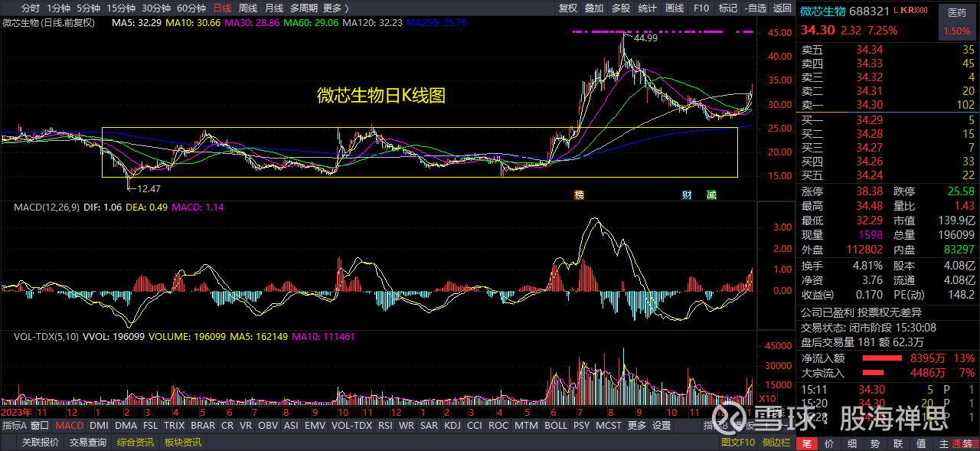This screenshot has height=451, width=980.
Task: Open the 复权 adjustment menu
Action: [x=568, y=8]
